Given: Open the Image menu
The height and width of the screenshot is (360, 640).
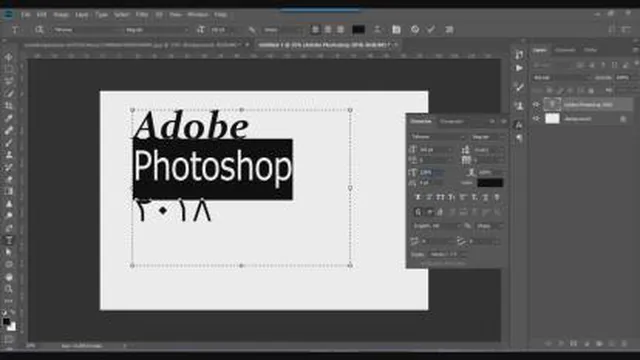Looking at the screenshot, I should point(61,14).
